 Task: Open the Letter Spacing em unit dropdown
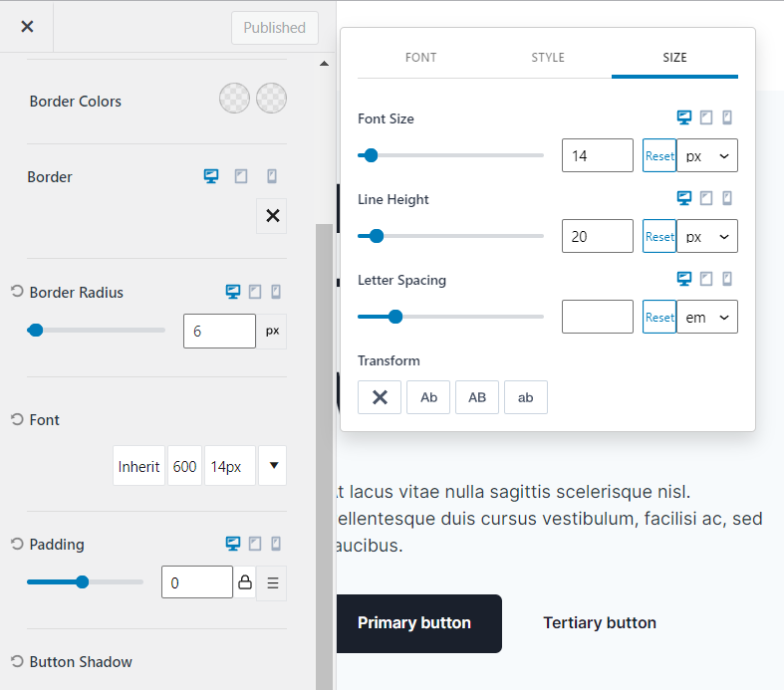707,318
